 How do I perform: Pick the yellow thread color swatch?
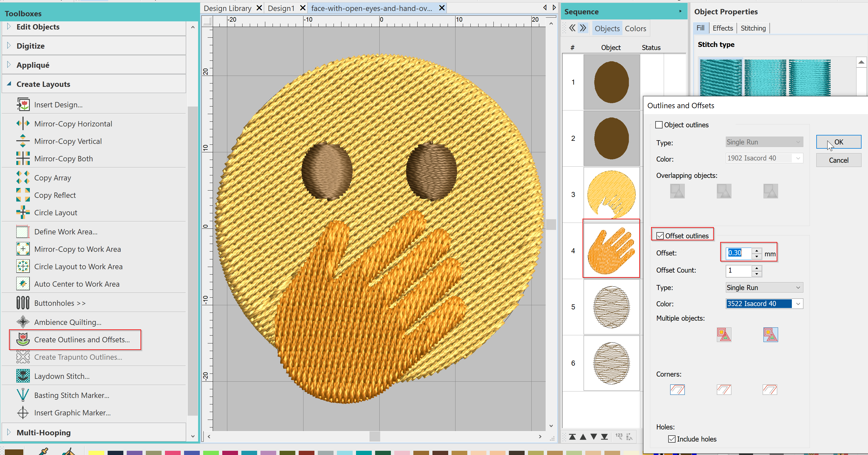(96, 453)
